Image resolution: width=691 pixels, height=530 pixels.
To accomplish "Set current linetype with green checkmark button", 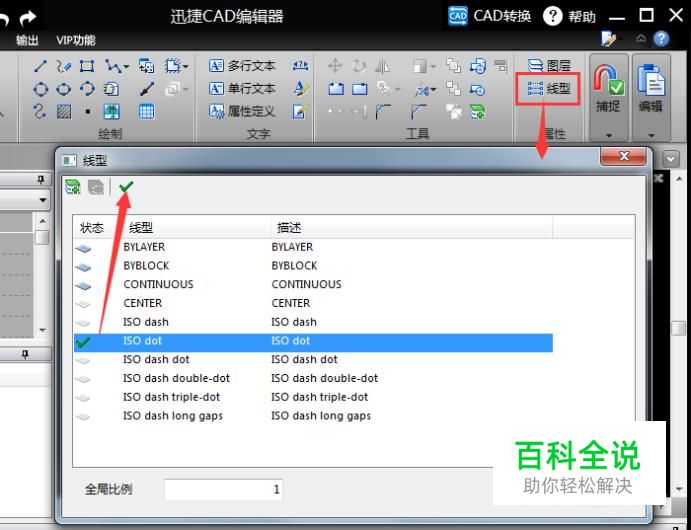I will (126, 187).
